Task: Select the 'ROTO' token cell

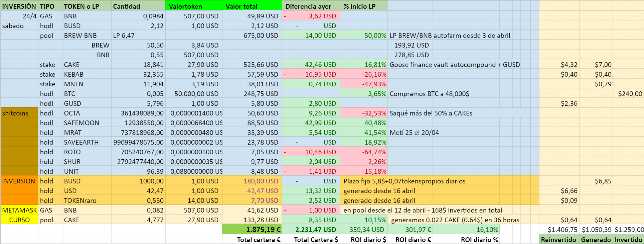Action: (87, 152)
